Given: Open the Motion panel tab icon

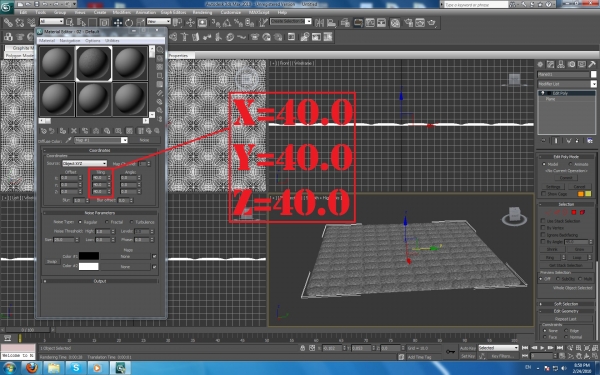Looking at the screenshot, I should pos(571,64).
